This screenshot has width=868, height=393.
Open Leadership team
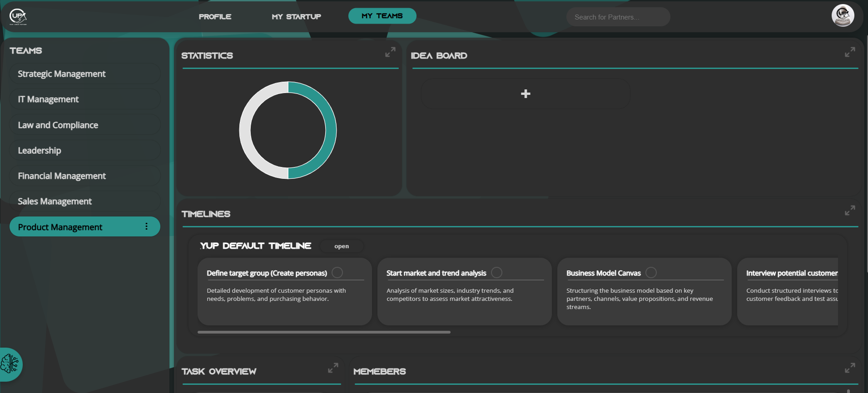[85, 150]
